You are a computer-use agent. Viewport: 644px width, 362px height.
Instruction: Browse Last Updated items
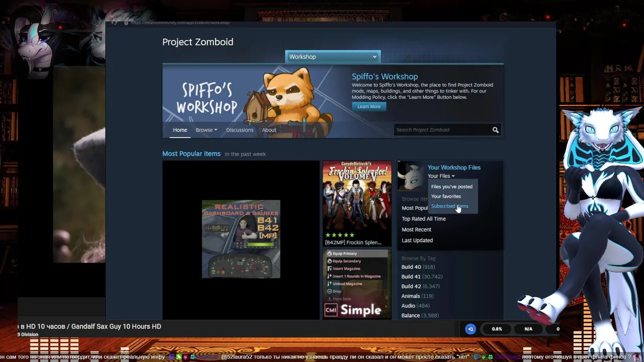(x=417, y=240)
